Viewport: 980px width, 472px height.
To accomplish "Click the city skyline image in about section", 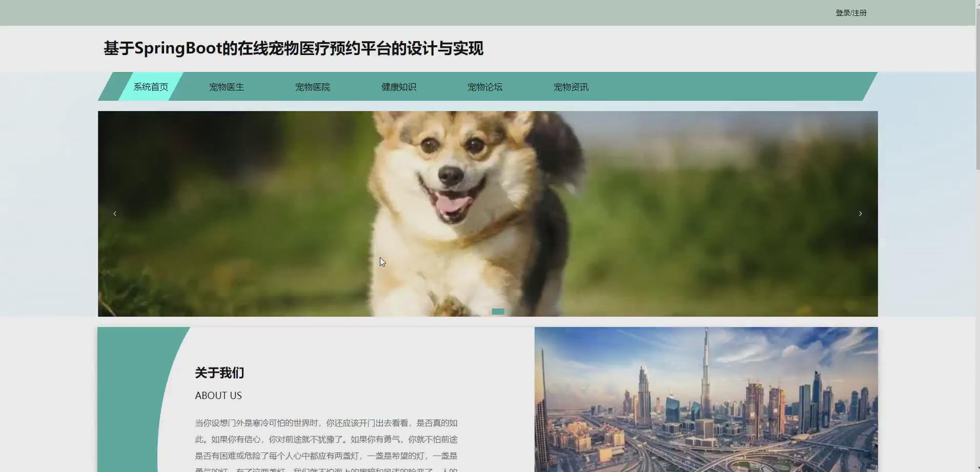I will tap(705, 400).
